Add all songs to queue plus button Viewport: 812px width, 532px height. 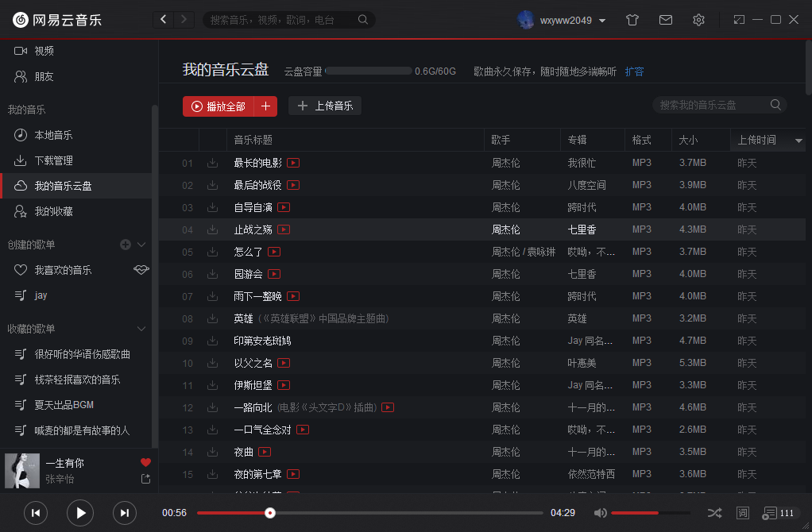pyautogui.click(x=265, y=106)
